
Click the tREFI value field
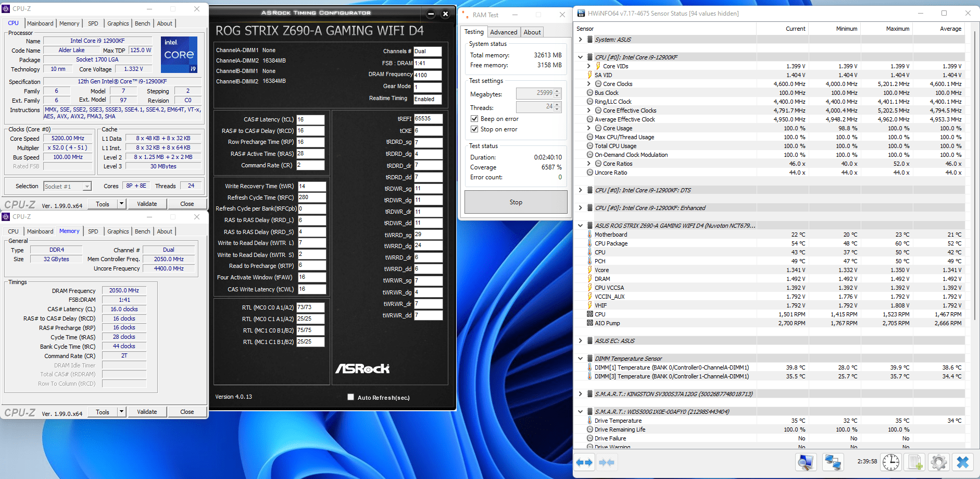tap(429, 119)
